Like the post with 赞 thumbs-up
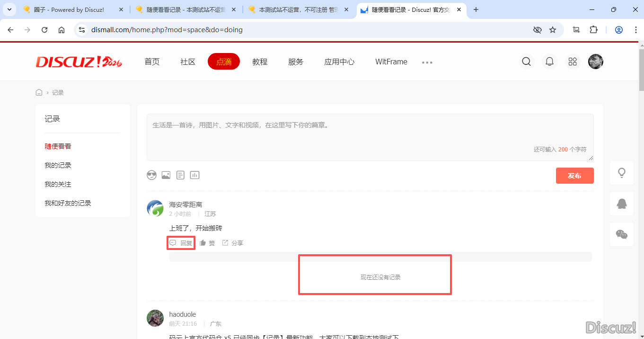644x339 pixels. point(207,243)
